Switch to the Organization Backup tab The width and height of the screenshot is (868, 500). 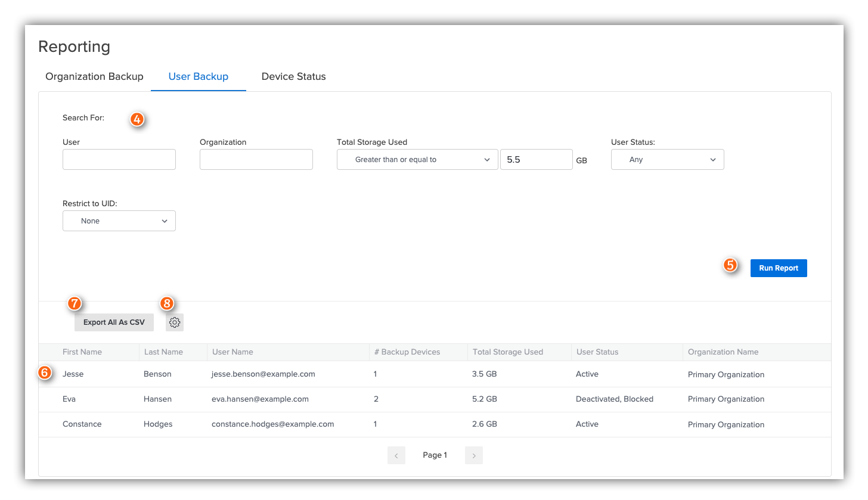click(x=94, y=77)
